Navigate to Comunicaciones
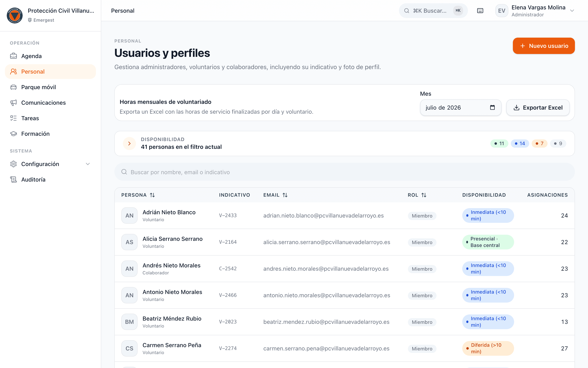 click(x=50, y=103)
